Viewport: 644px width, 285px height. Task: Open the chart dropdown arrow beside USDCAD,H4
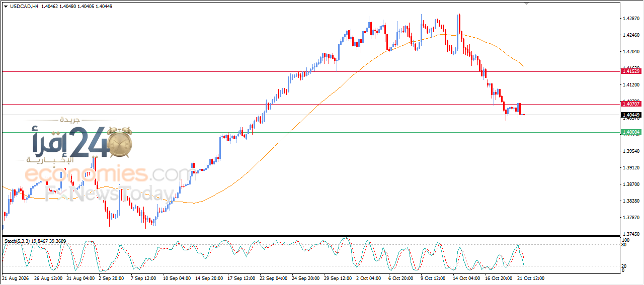6,7
